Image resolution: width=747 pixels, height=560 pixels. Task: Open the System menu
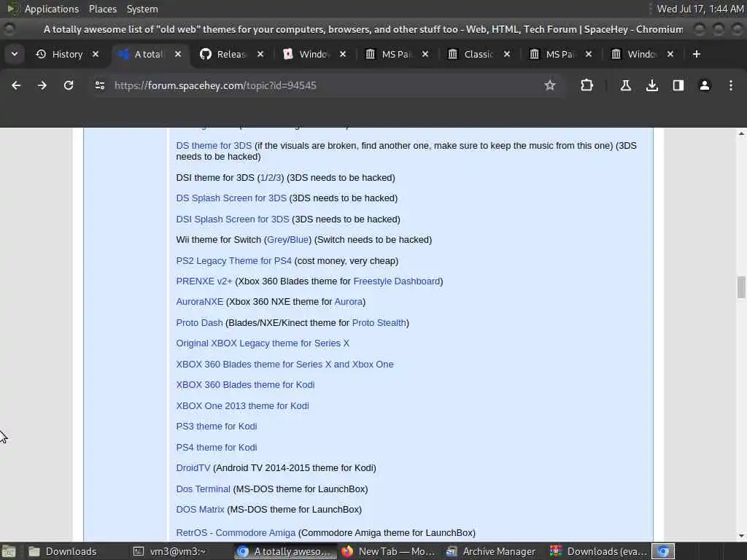tap(142, 9)
